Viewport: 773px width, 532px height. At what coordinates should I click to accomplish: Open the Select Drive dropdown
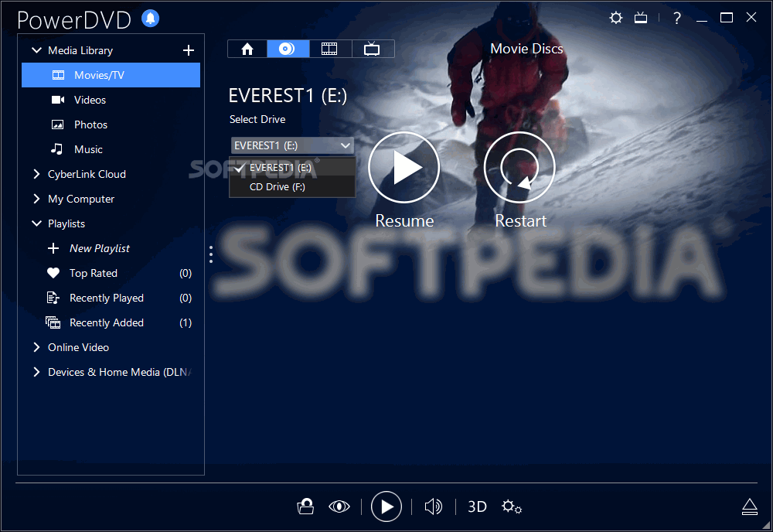coord(292,145)
